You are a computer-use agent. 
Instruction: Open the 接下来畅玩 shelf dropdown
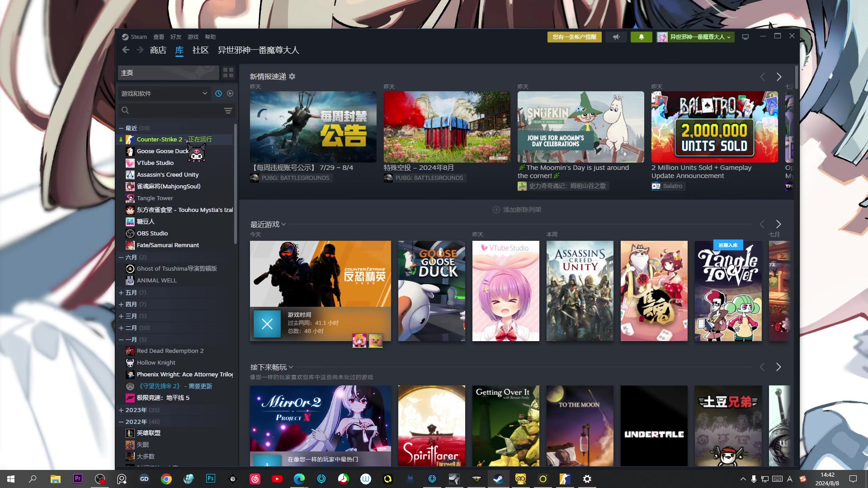[x=272, y=367]
